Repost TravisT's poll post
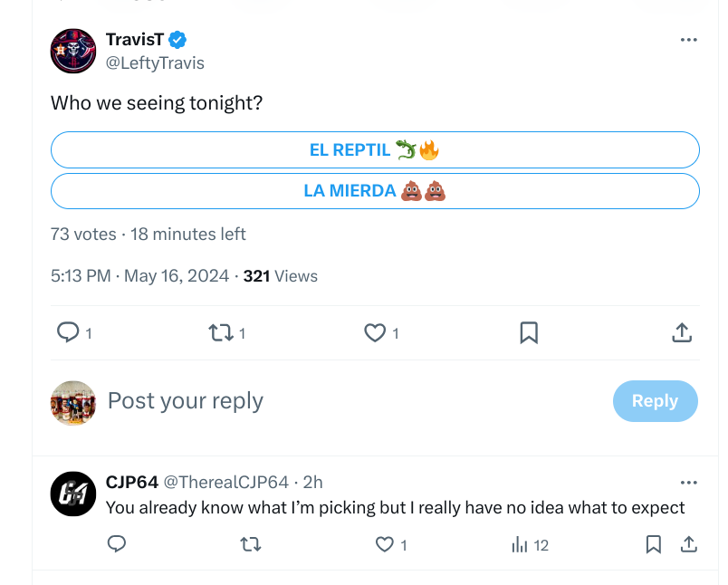728x585 pixels. click(221, 333)
